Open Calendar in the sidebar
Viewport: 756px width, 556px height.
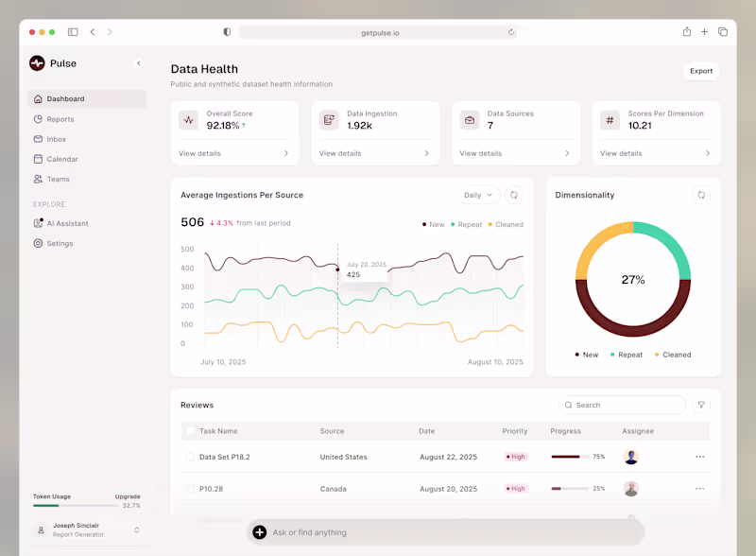click(87, 159)
